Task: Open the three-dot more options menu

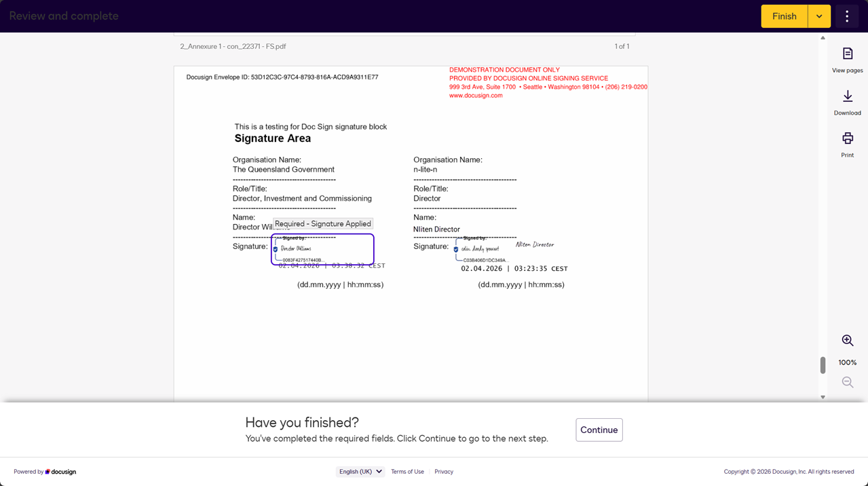Action: [x=846, y=16]
